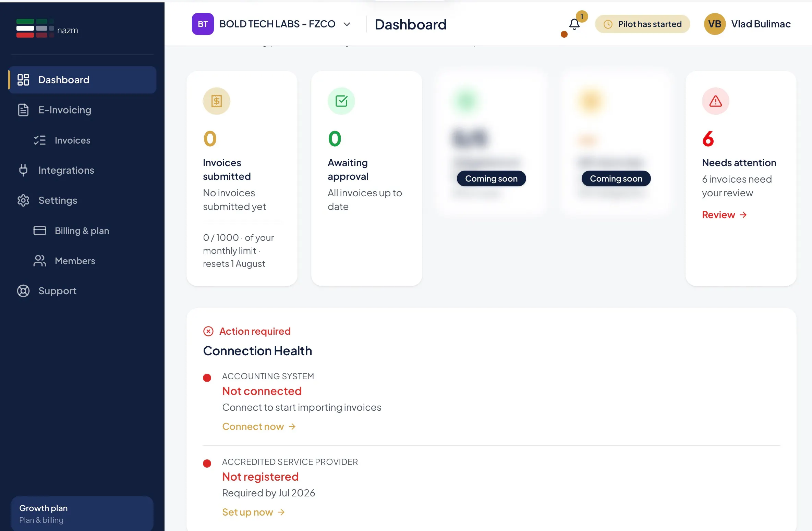Click the monthly limit usage text
This screenshot has height=531, width=812.
[x=239, y=250]
